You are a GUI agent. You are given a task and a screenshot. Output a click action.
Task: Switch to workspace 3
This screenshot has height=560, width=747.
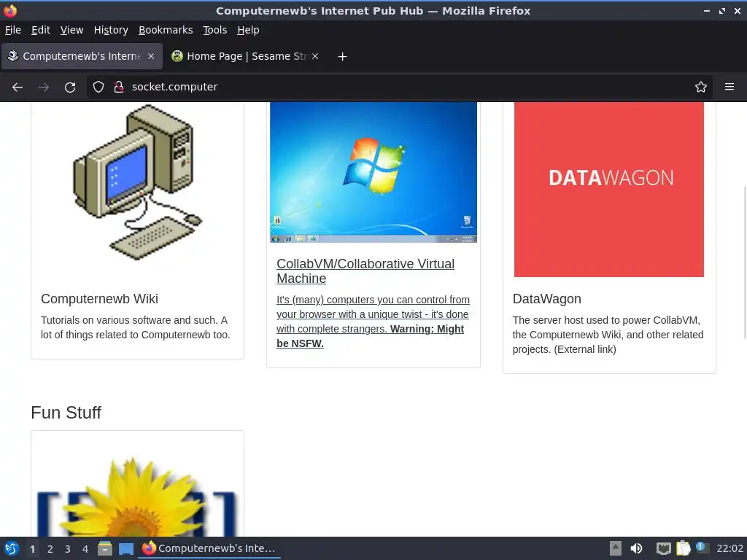[x=67, y=549]
